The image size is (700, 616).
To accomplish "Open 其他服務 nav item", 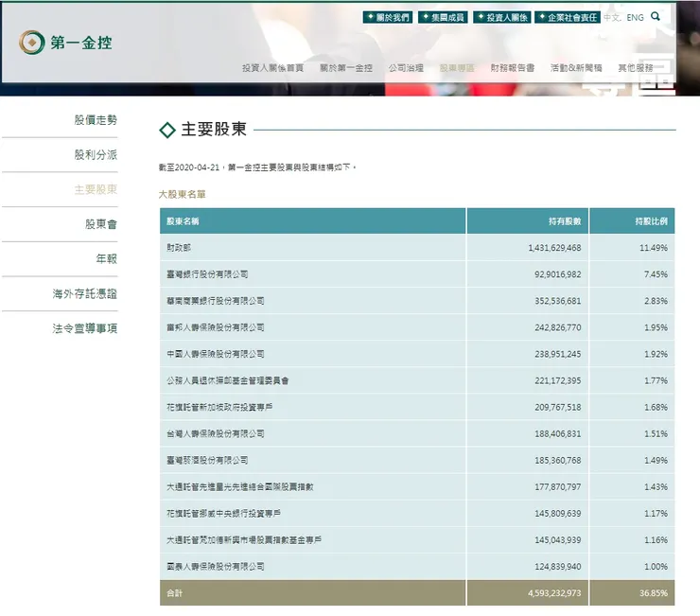I will pyautogui.click(x=636, y=68).
